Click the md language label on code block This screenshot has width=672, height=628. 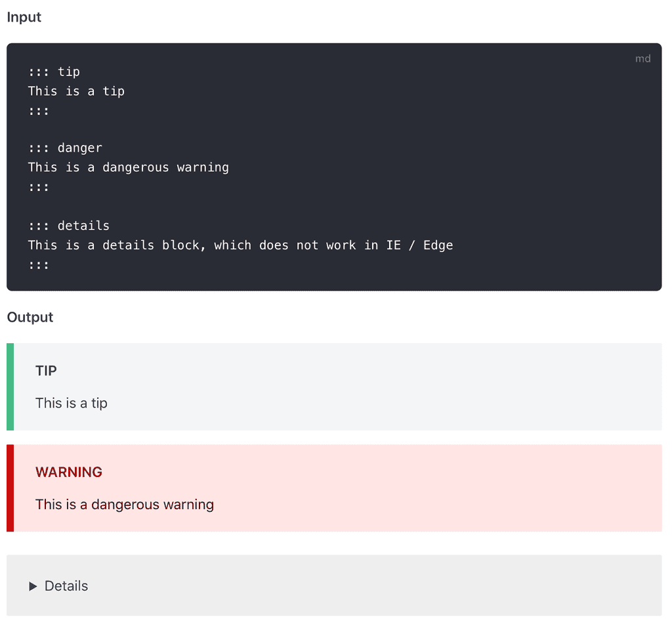642,58
